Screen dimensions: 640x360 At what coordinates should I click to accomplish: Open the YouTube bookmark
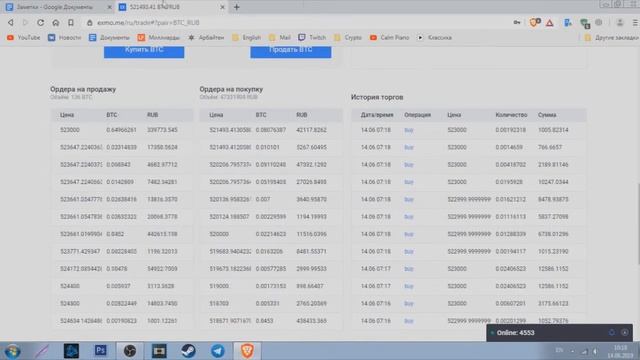click(24, 38)
